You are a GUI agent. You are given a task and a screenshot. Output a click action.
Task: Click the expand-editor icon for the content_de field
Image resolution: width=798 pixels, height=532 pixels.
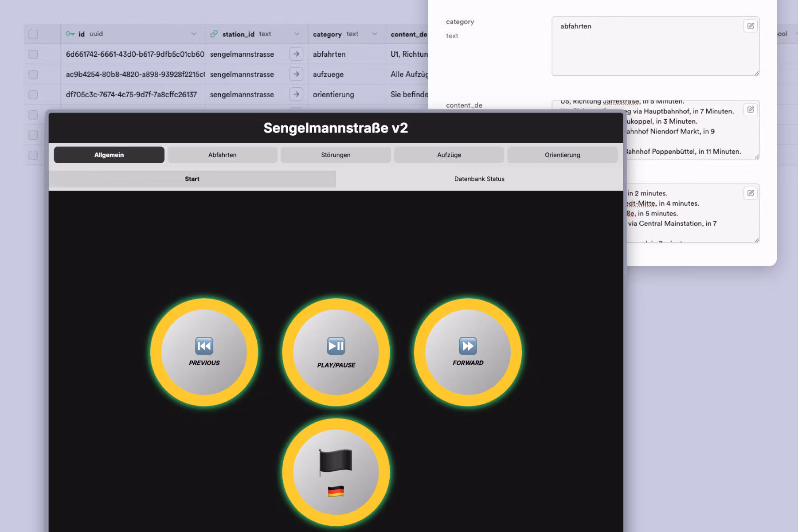[x=750, y=110]
